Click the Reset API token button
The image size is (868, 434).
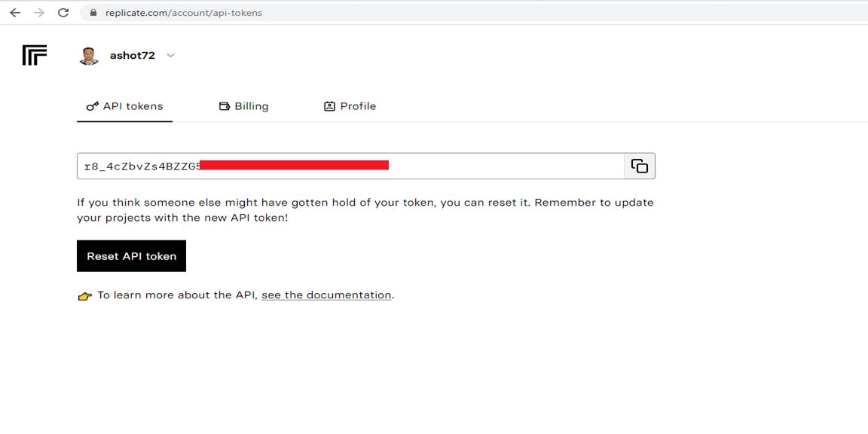(131, 256)
